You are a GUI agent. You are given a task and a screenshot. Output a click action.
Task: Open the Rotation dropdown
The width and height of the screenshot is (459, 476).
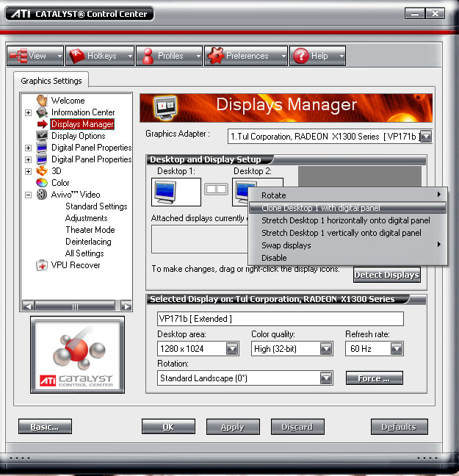tap(326, 378)
